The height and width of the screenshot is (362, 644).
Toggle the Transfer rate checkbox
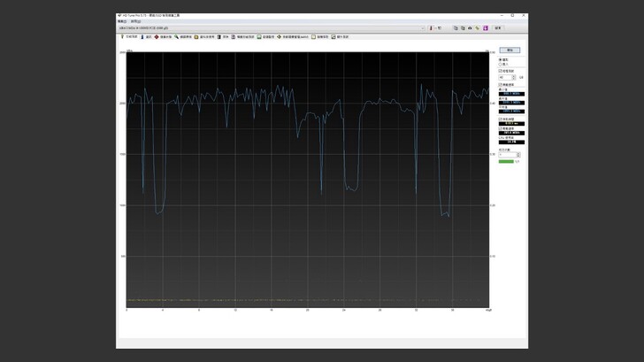click(501, 85)
